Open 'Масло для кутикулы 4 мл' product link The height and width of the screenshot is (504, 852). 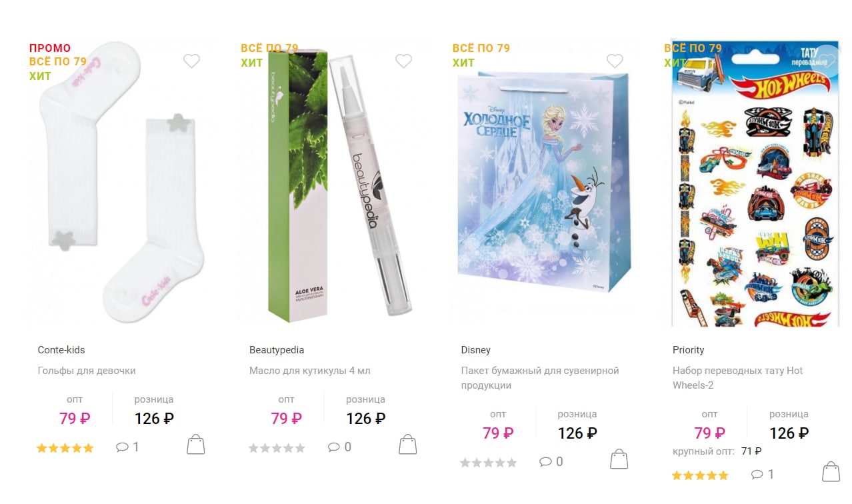pyautogui.click(x=310, y=371)
